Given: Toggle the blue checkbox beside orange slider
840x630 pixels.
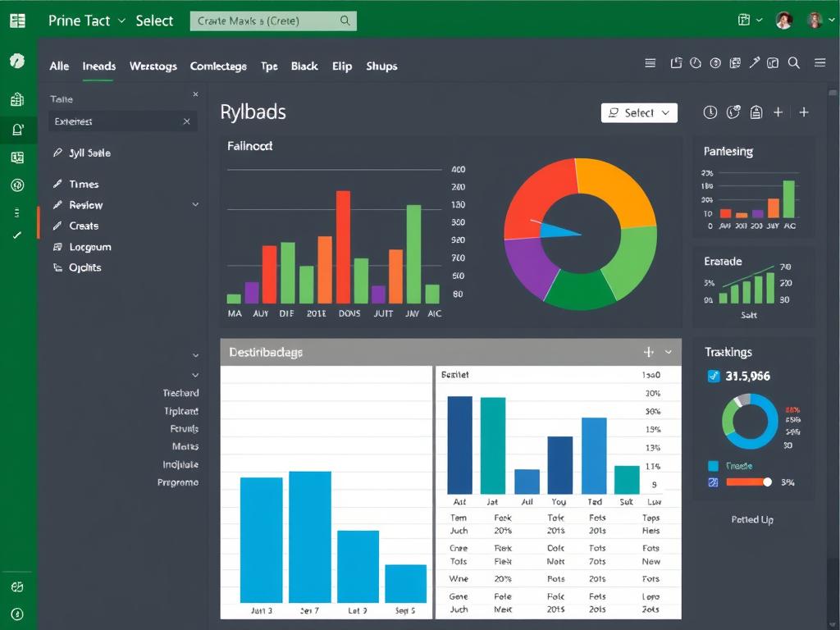Looking at the screenshot, I should pos(713,482).
